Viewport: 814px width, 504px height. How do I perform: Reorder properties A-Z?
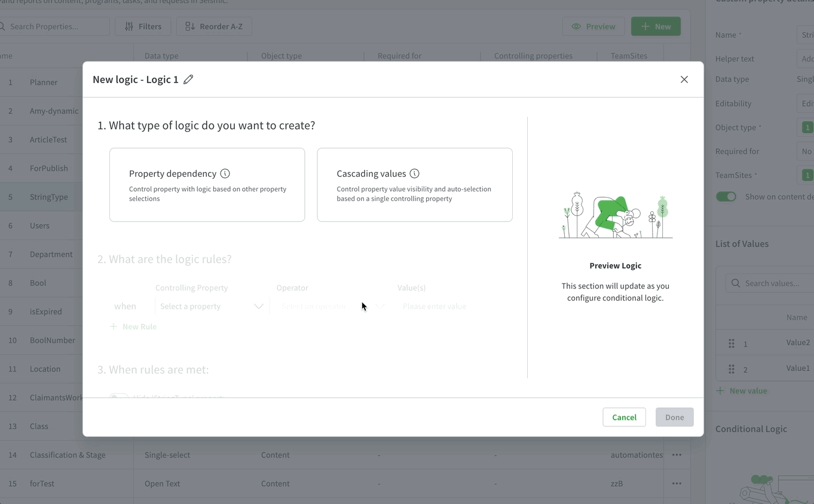click(214, 26)
